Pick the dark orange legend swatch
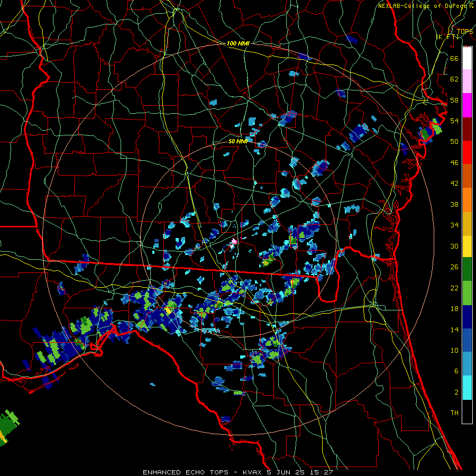This screenshot has height=476, width=476. click(x=467, y=176)
